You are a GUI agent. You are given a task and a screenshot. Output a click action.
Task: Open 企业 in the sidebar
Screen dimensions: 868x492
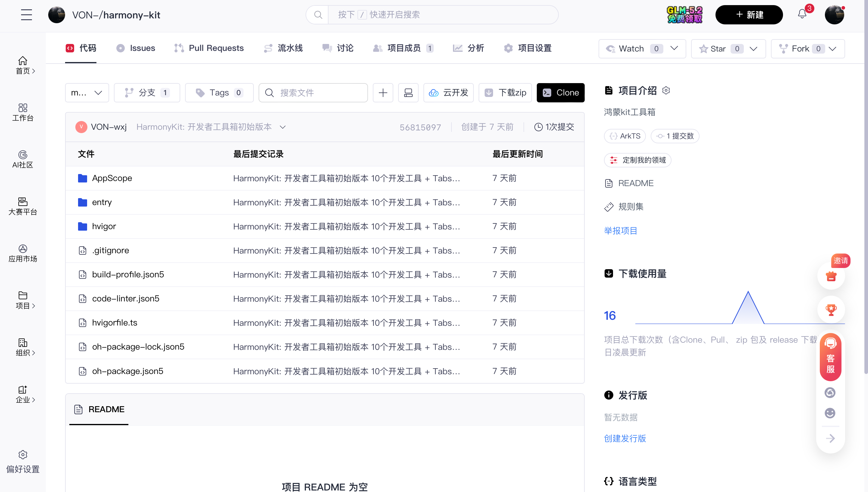coord(23,394)
